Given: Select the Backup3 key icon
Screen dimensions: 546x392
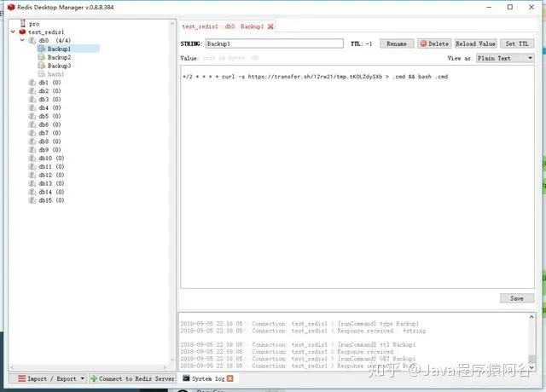Looking at the screenshot, I should (42, 66).
